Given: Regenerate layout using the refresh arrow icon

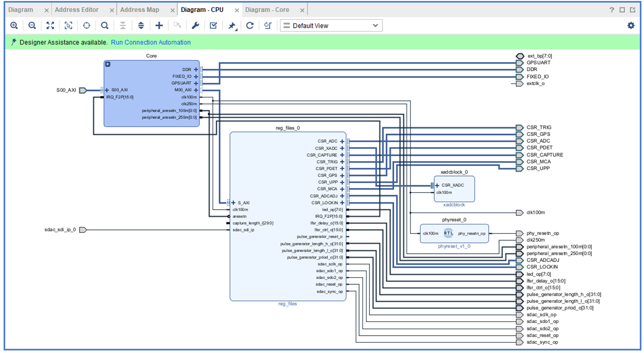Looking at the screenshot, I should point(250,26).
